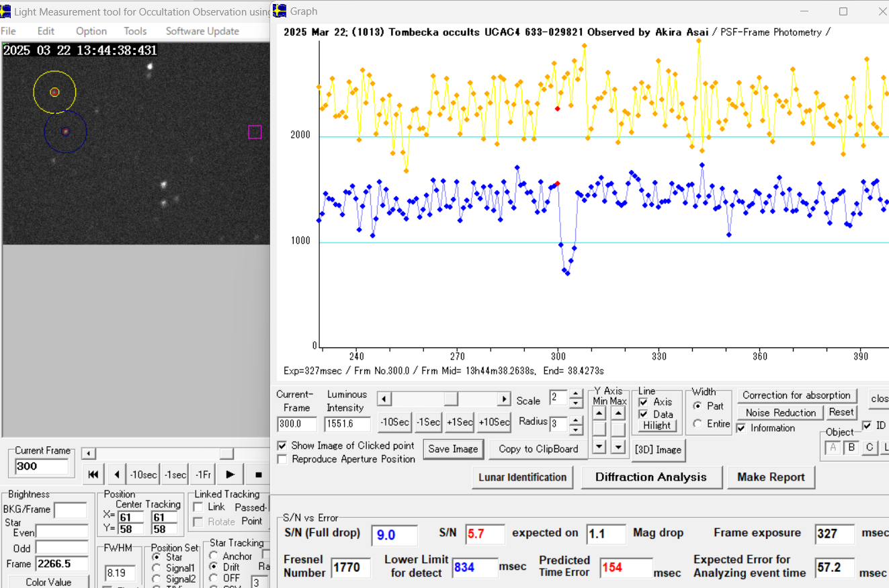This screenshot has width=889, height=588.
Task: Jump to first frame with rewind icon
Action: pyautogui.click(x=93, y=474)
